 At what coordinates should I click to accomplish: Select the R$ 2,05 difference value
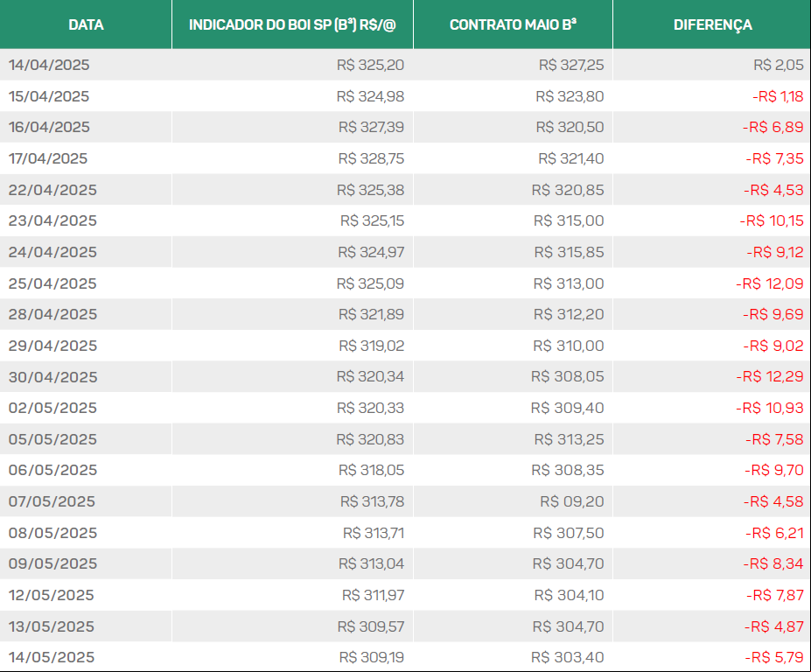point(779,65)
